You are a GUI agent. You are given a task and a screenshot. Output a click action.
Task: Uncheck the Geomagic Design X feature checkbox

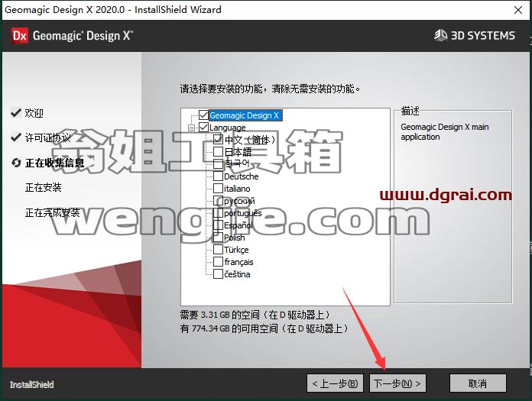[x=203, y=115]
